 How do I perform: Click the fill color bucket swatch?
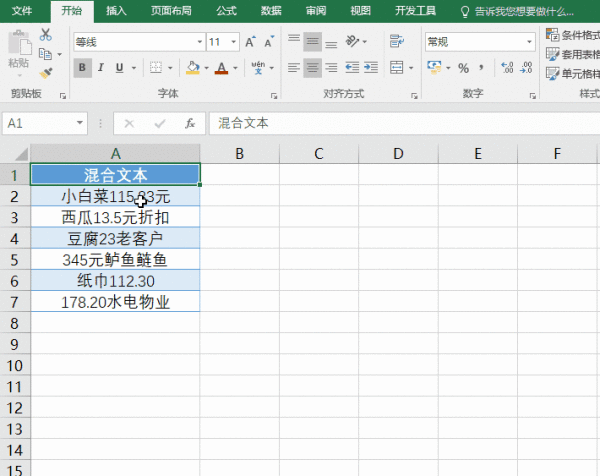click(193, 68)
